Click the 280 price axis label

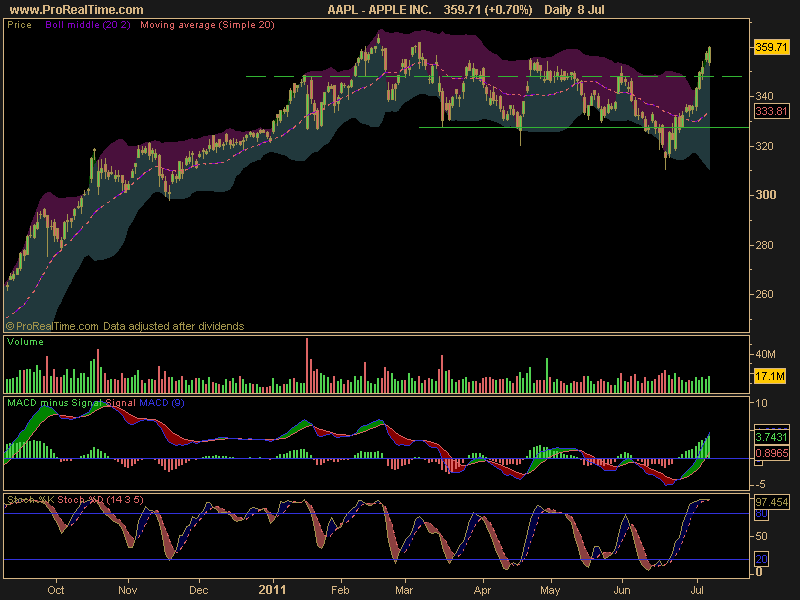(764, 245)
